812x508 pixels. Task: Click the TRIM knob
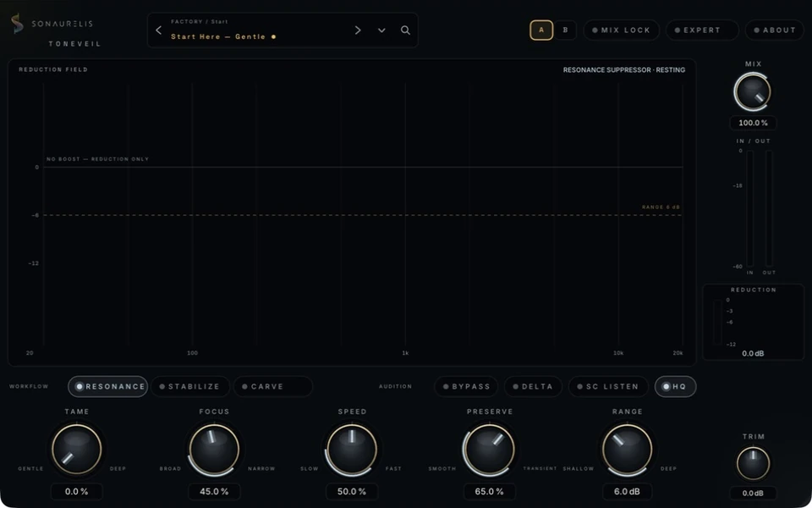(x=753, y=463)
